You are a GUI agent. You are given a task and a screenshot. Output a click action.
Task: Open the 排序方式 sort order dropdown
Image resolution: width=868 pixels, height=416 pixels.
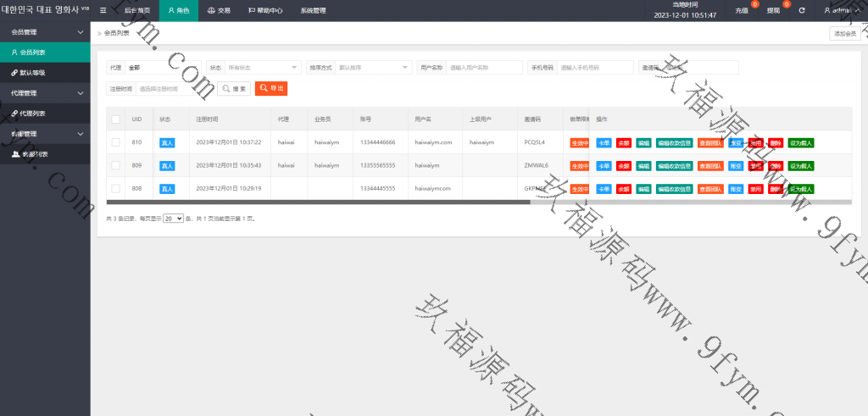373,67
